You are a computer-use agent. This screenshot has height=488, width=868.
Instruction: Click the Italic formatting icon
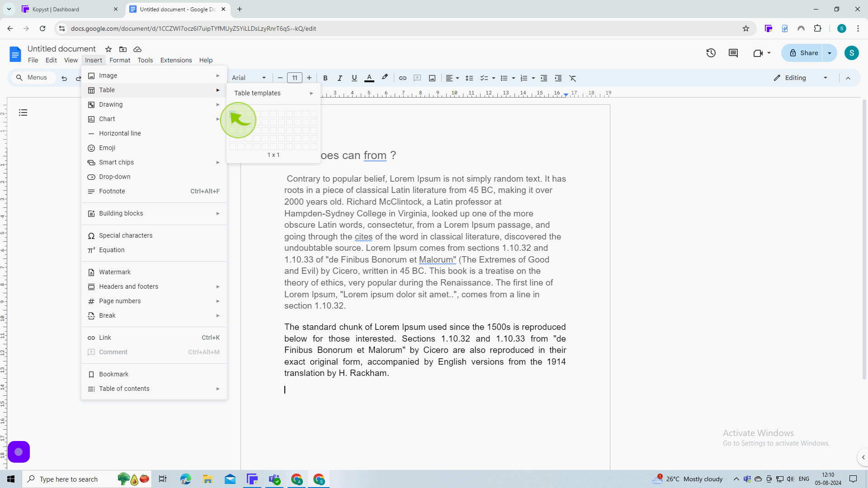pos(340,78)
